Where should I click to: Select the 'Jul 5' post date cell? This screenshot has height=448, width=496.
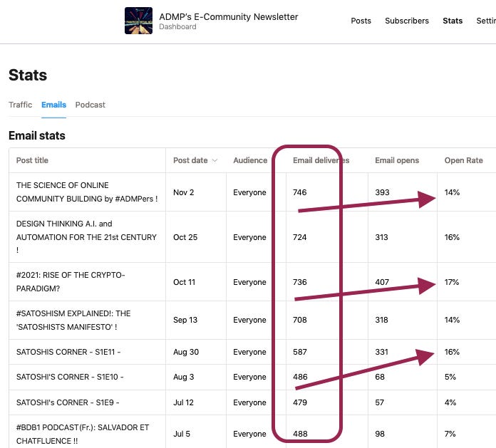click(182, 434)
